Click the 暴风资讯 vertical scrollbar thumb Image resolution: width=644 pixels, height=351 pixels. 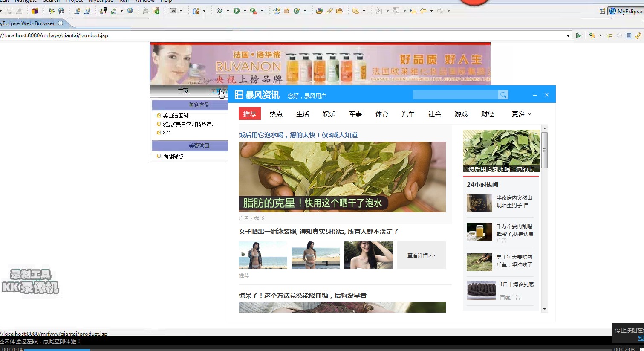coord(545,150)
